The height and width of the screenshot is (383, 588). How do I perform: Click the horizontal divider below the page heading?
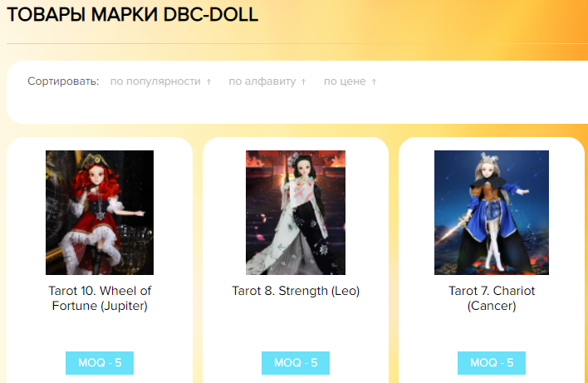point(297,44)
